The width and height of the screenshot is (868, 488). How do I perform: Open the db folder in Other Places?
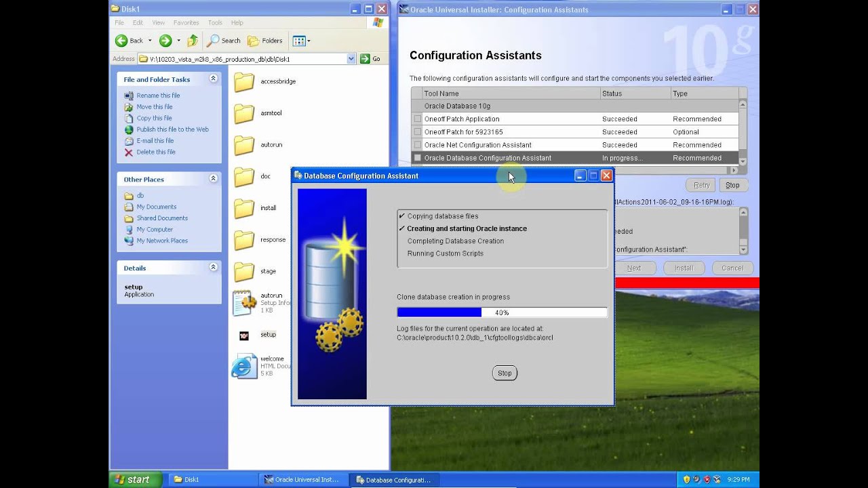(x=140, y=196)
